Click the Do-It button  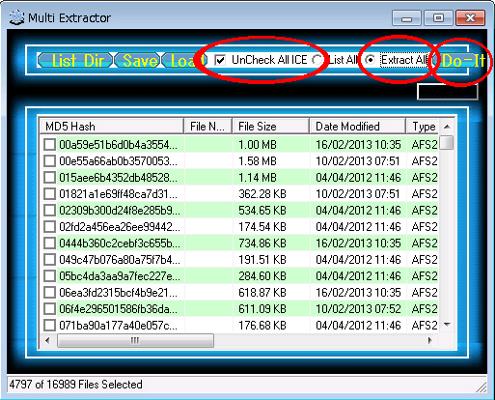(x=459, y=61)
